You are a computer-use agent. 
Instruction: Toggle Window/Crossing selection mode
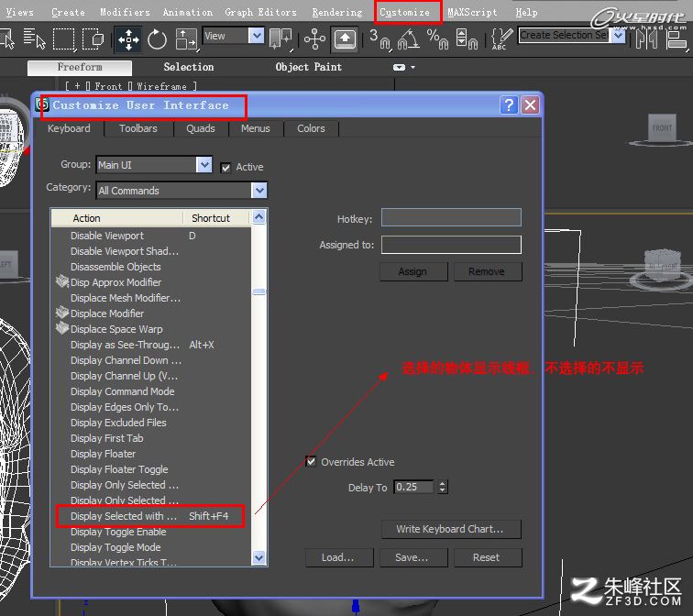click(93, 38)
